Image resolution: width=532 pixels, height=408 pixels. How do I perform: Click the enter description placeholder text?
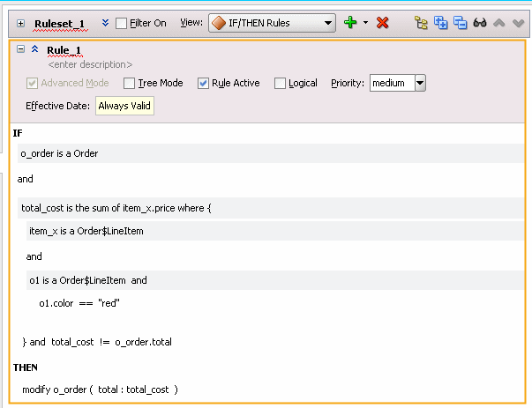click(91, 65)
